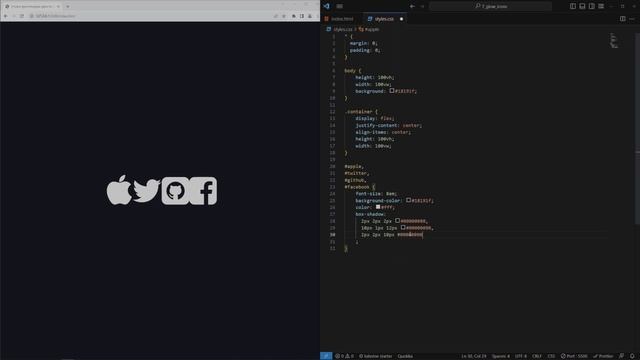Click the Ln 30 cursor position indicator
The height and width of the screenshot is (360, 640).
coord(473,356)
